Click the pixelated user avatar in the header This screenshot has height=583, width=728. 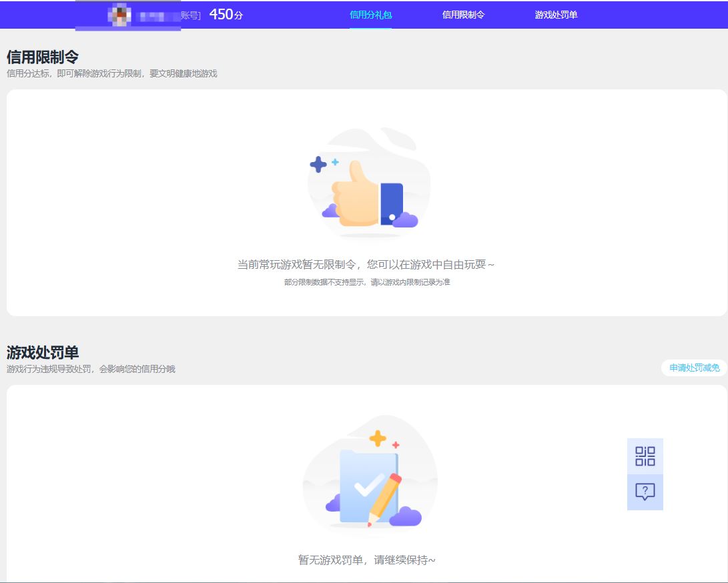[x=119, y=15]
